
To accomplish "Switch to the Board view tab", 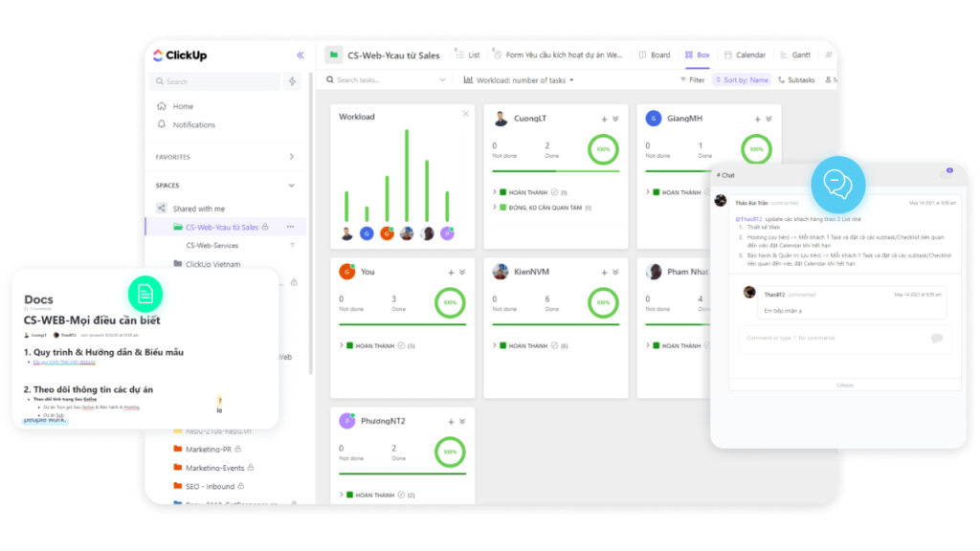I will pyautogui.click(x=655, y=55).
